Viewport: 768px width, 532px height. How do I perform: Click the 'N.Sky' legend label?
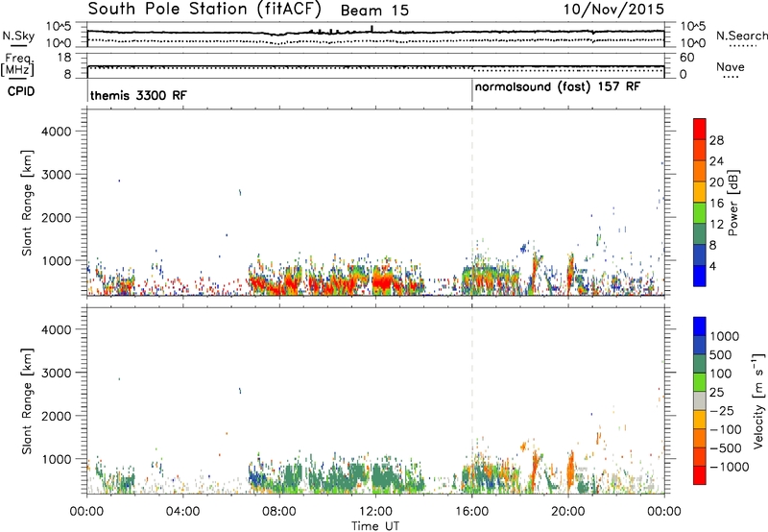click(x=18, y=36)
